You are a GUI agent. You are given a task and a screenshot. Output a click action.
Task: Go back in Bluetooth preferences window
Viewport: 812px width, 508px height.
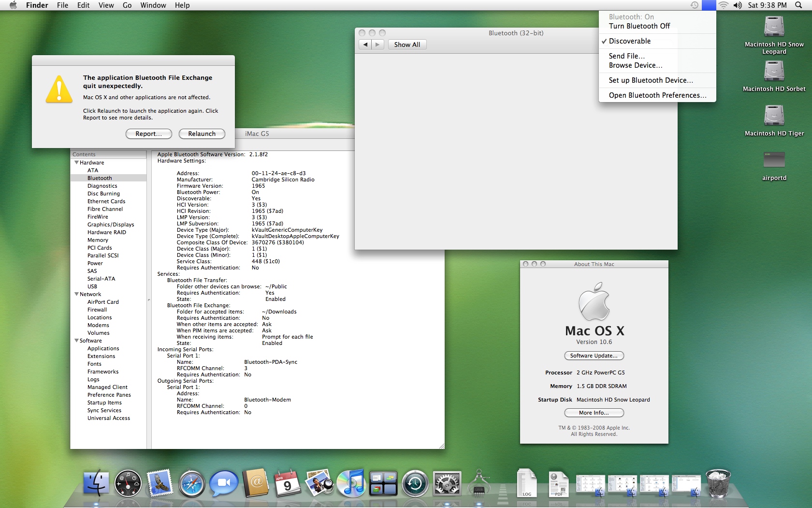pos(365,45)
